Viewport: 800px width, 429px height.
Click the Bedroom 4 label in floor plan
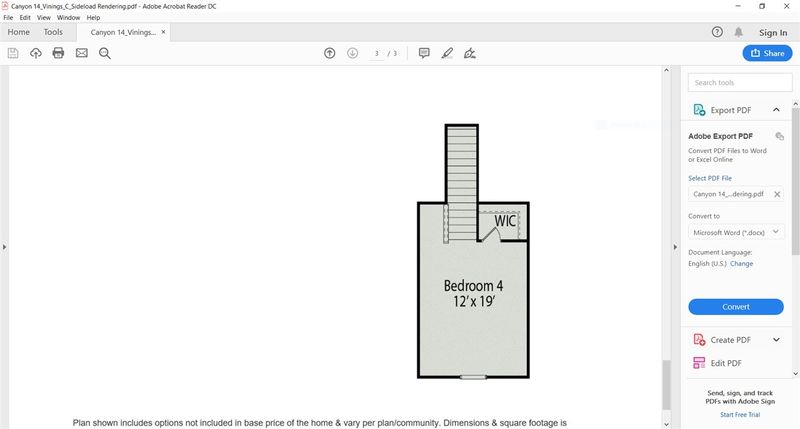click(473, 286)
